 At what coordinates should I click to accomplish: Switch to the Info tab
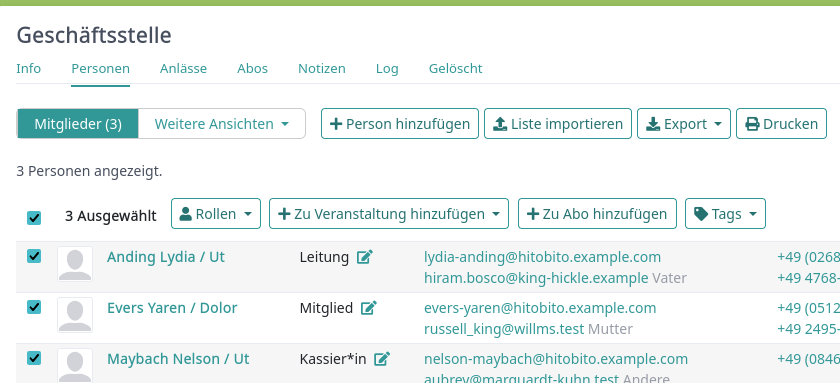tap(28, 69)
